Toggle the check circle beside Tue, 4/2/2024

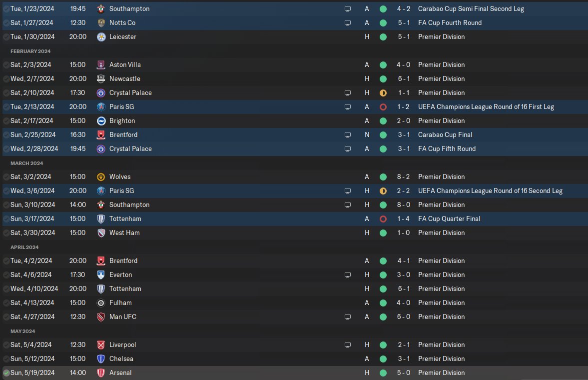click(x=6, y=261)
